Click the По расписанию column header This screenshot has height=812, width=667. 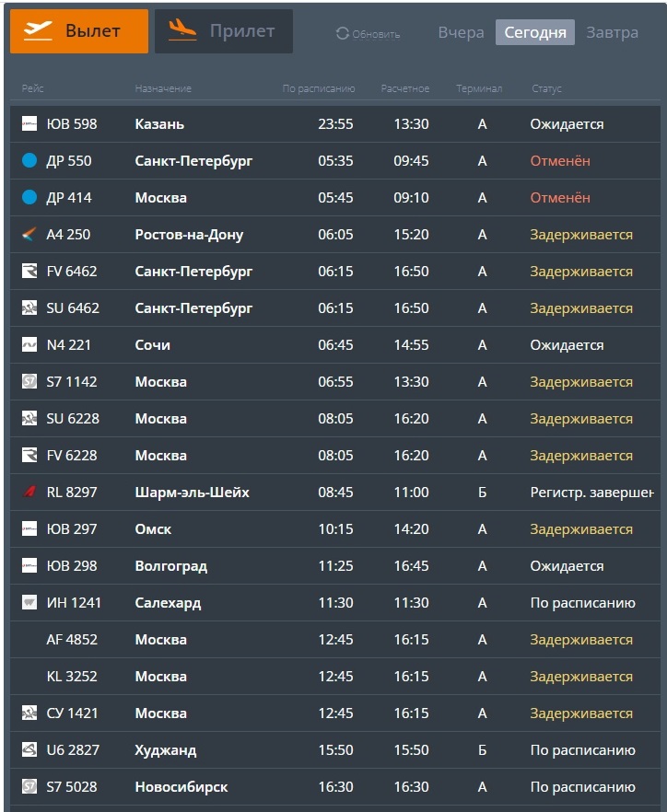click(x=318, y=88)
